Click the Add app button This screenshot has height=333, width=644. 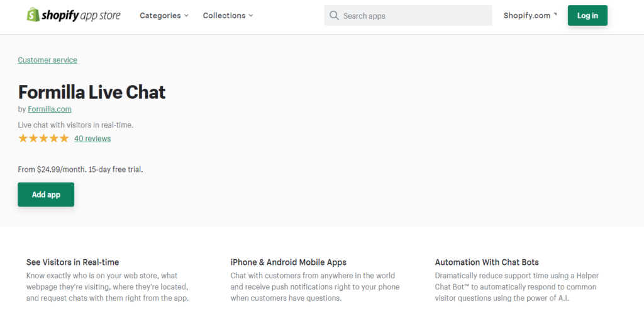46,195
